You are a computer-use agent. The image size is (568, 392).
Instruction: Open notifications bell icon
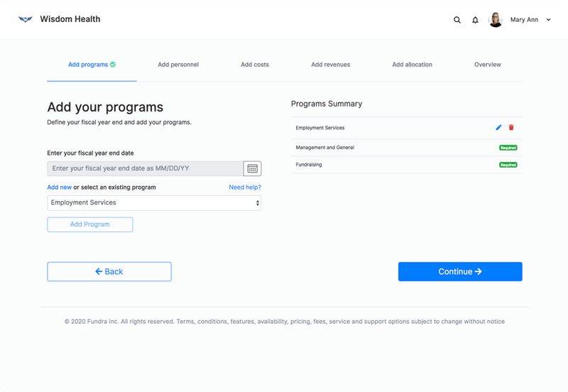[x=475, y=20]
